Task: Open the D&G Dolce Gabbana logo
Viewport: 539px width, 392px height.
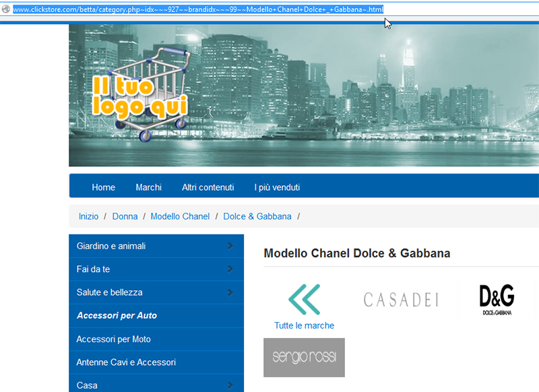Action: click(x=497, y=300)
